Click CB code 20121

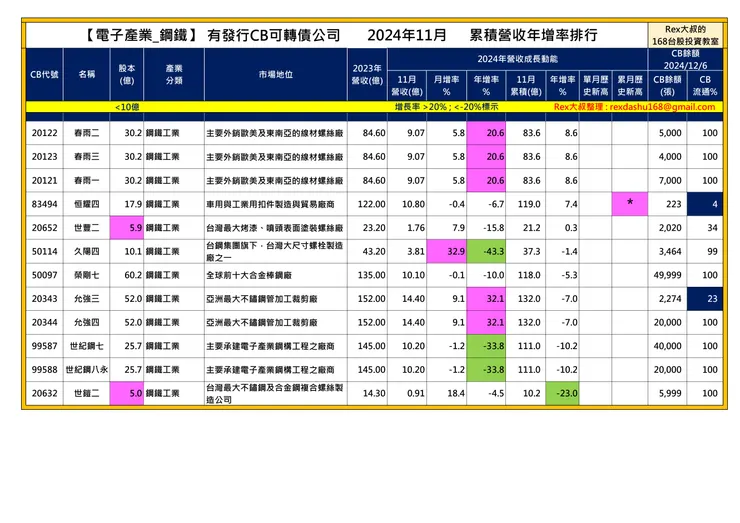(x=44, y=180)
